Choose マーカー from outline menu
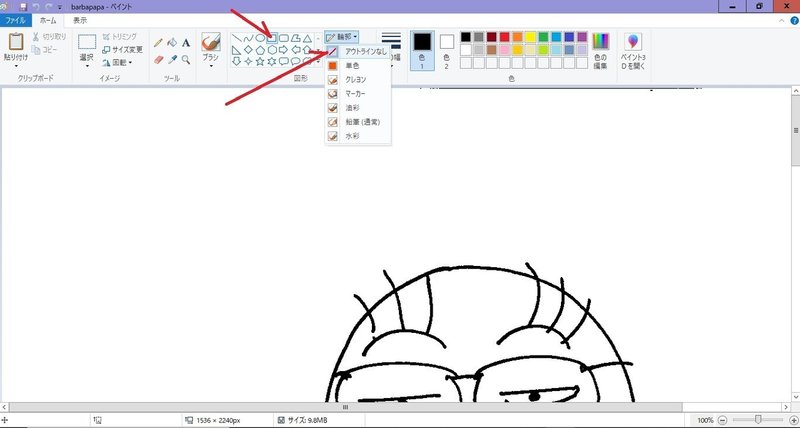Viewport: 800px width, 428px height. pyautogui.click(x=358, y=94)
